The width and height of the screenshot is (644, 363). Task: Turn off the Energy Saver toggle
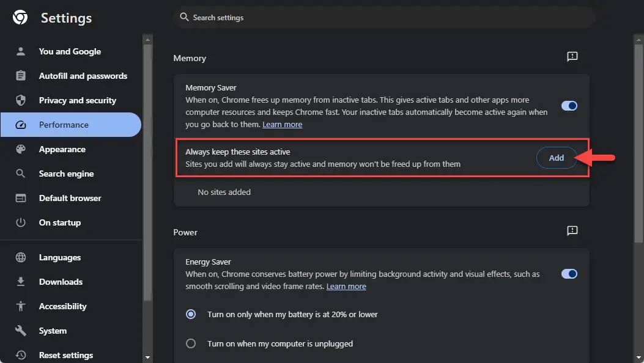click(x=569, y=274)
